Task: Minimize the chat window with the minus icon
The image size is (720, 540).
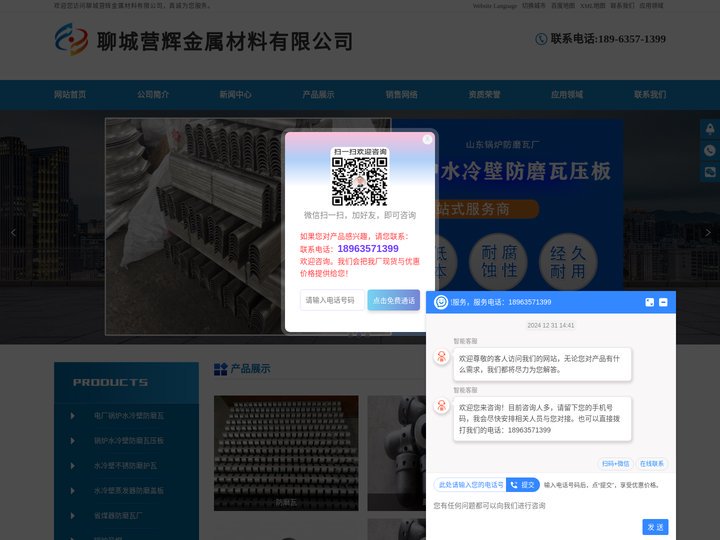Action: click(x=663, y=302)
